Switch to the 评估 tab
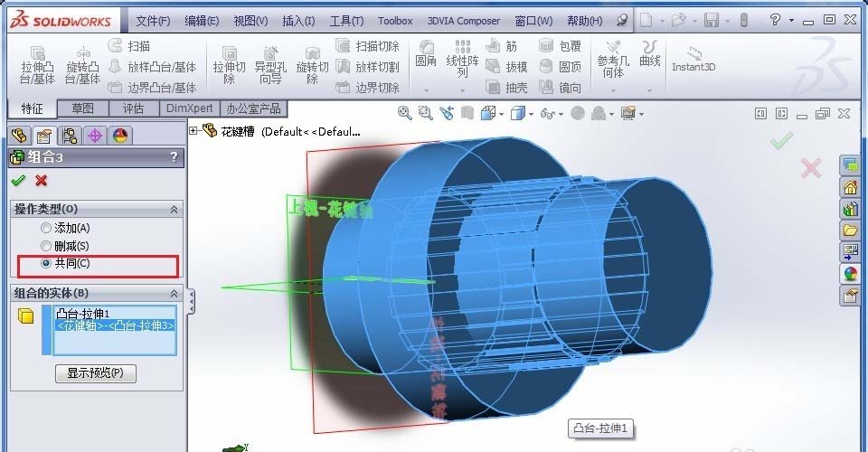Screen dimensions: 868x452 (x=133, y=108)
